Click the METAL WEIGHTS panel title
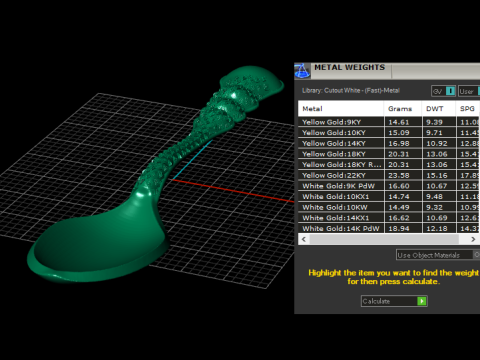The height and width of the screenshot is (360, 480). click(349, 67)
